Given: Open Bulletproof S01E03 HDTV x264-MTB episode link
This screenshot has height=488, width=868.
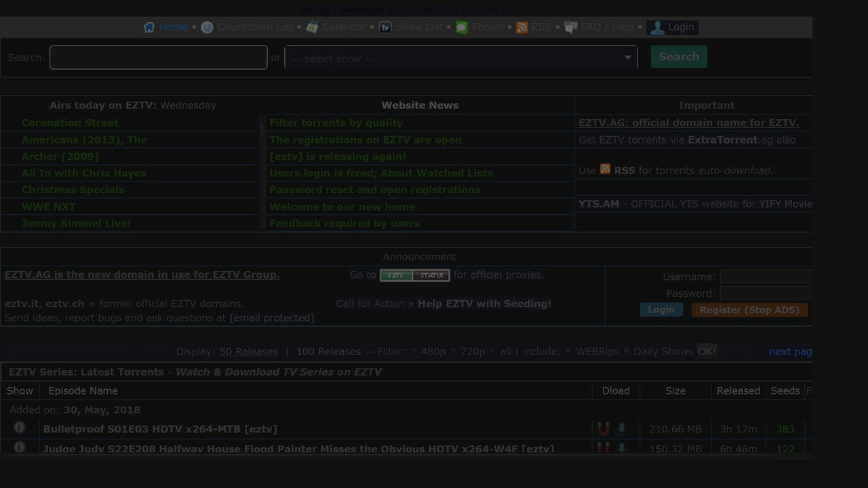Looking at the screenshot, I should pos(160,429).
